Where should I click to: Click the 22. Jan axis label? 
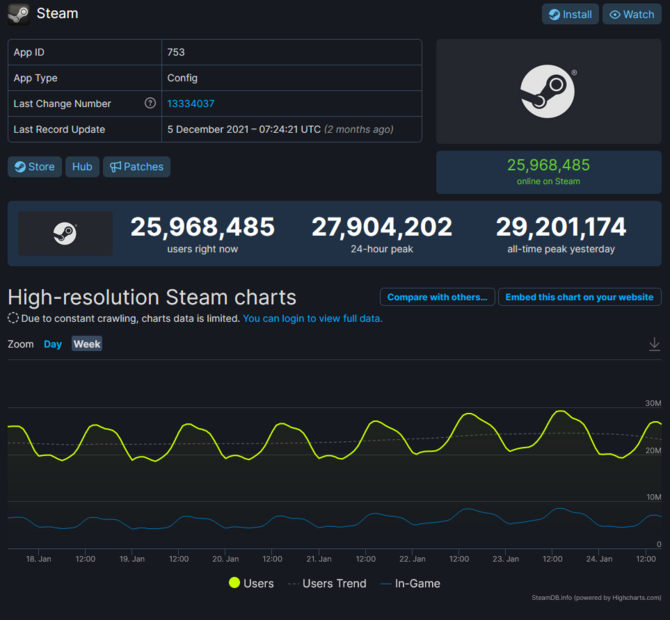click(412, 559)
